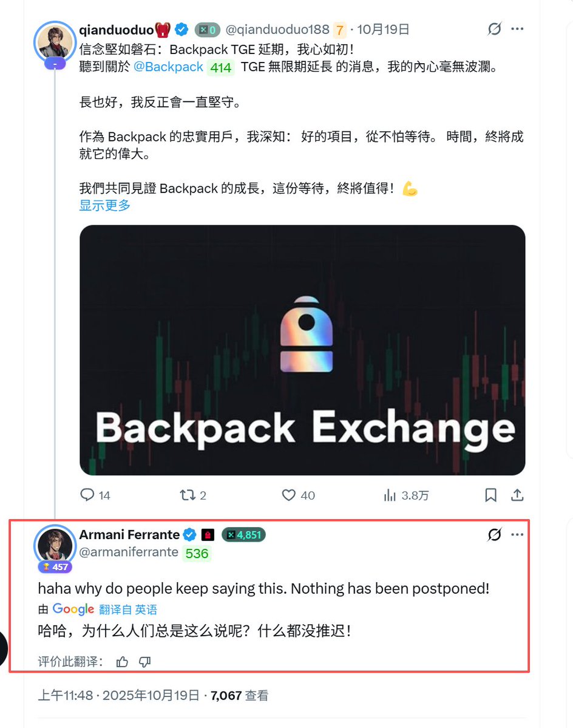
Task: Open the reply icon showing 14 comments
Action: point(87,495)
